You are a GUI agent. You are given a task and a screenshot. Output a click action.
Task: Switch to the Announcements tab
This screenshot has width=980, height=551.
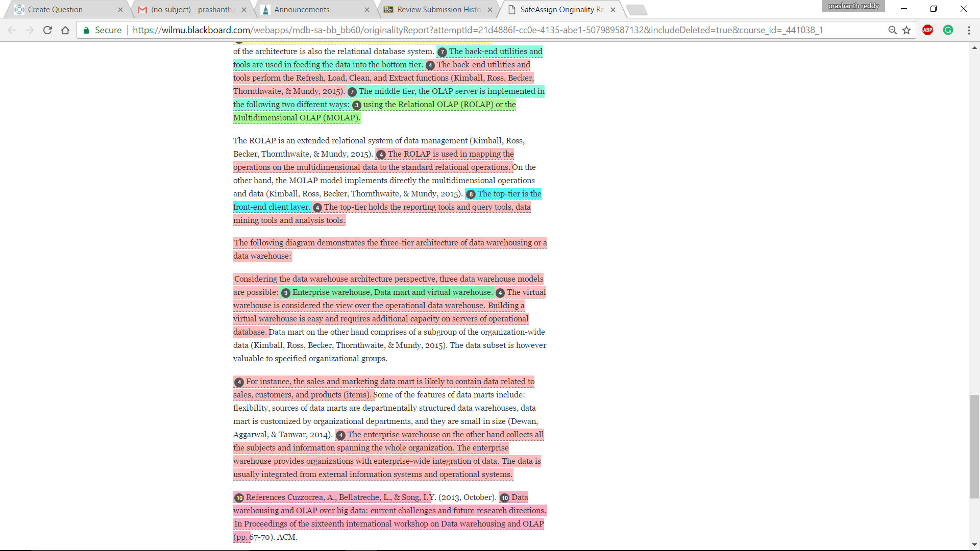pyautogui.click(x=315, y=9)
